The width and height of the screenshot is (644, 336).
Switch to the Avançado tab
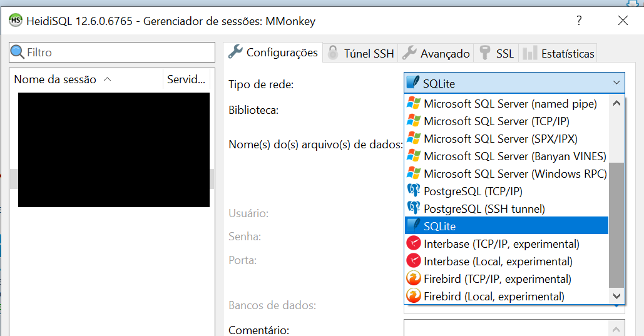(436, 53)
